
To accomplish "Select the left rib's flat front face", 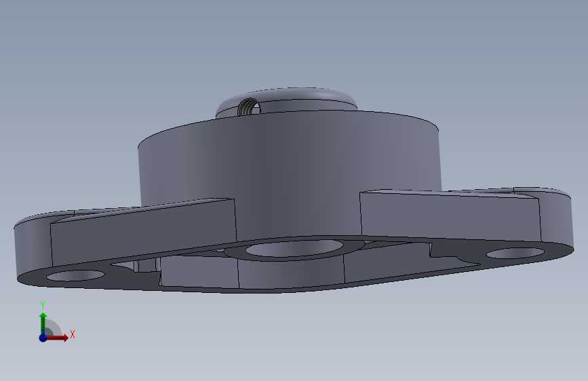I will (144, 233).
